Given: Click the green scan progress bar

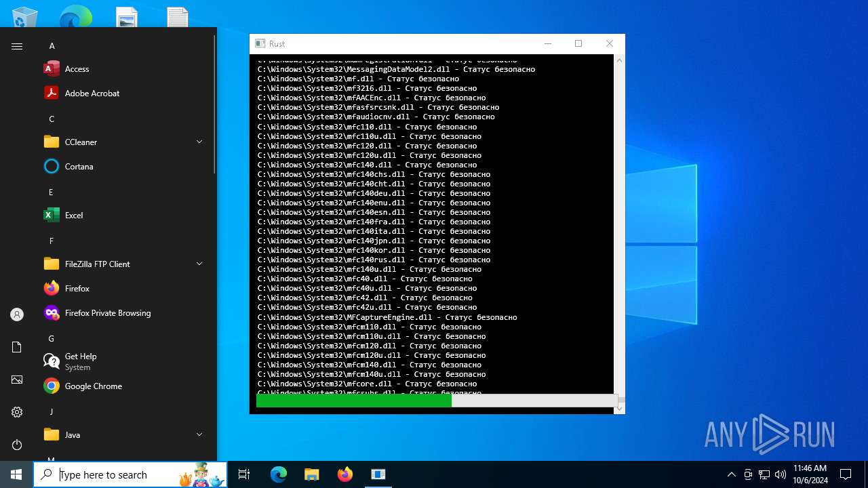Looking at the screenshot, I should click(x=354, y=401).
